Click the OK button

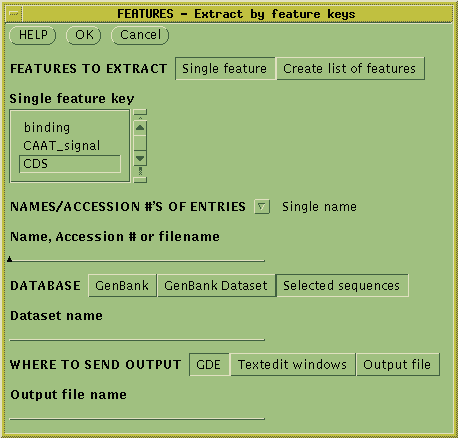(84, 35)
